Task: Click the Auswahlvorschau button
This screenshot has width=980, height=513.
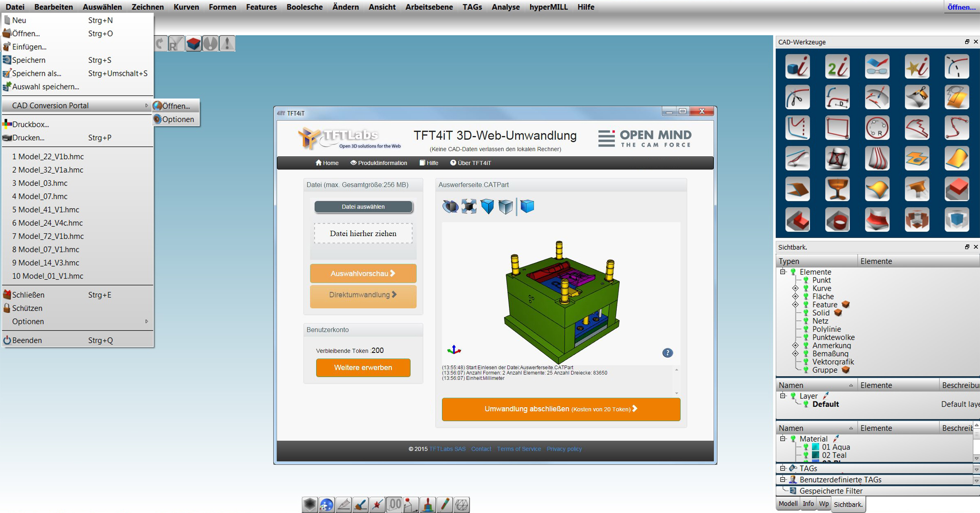Action: 363,273
